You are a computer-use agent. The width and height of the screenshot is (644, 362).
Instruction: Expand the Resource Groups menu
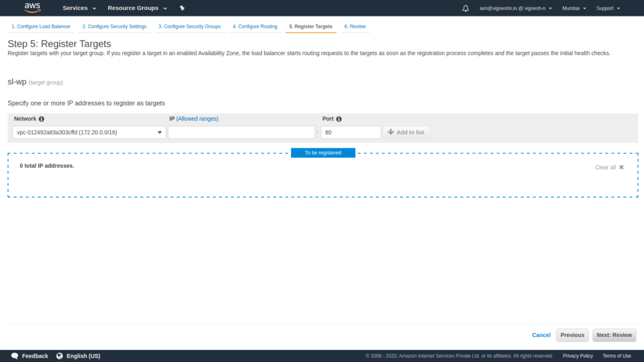pyautogui.click(x=137, y=8)
